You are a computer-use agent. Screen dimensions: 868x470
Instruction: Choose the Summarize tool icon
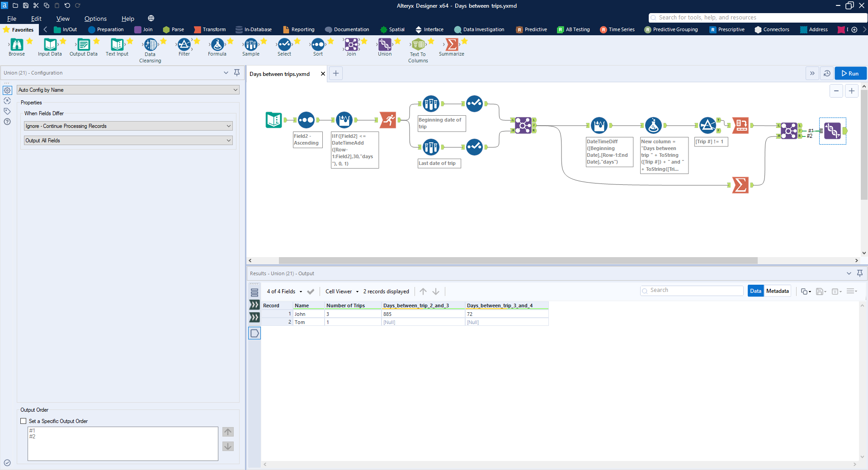[x=451, y=45]
